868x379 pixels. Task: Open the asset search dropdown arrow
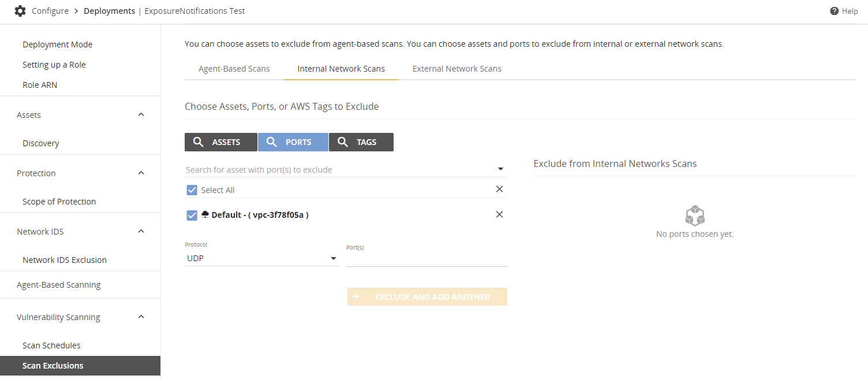(x=500, y=169)
